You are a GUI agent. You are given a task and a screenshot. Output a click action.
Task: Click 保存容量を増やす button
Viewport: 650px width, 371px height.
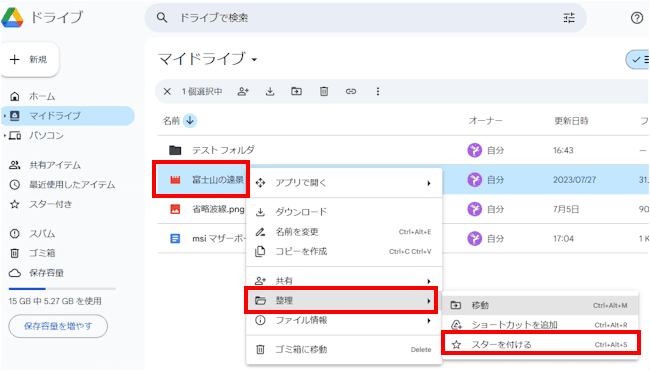[x=58, y=326]
